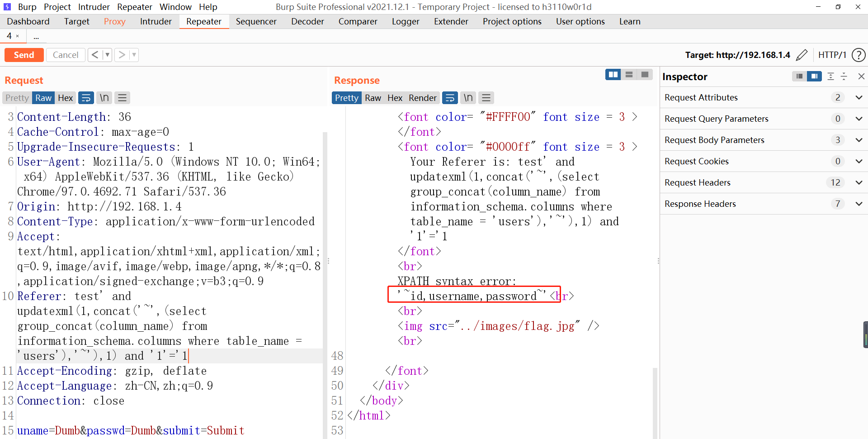The width and height of the screenshot is (868, 439).
Task: Close the Inspector panel with the X icon
Action: [862, 76]
